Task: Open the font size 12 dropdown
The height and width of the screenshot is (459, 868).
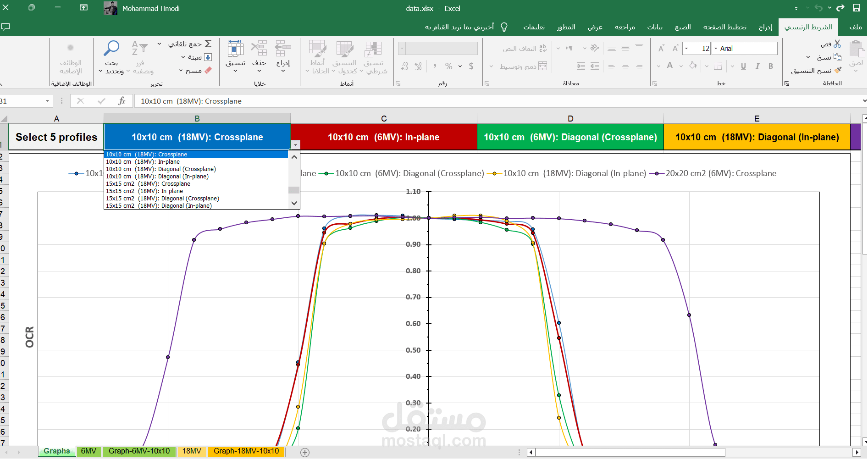Action: pos(686,49)
